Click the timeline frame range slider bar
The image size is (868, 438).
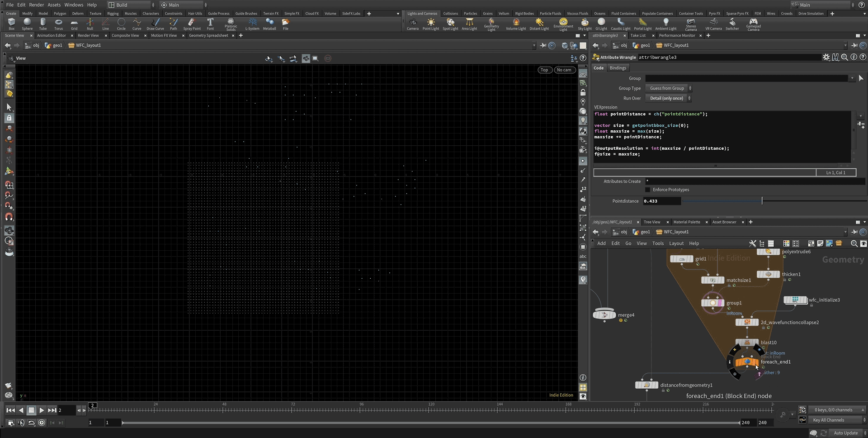tap(430, 423)
